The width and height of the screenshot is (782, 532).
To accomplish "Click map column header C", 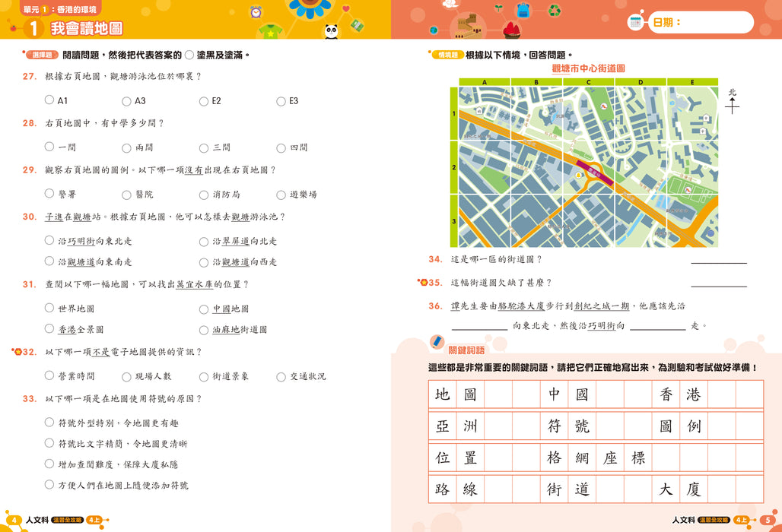I will pyautogui.click(x=589, y=82).
